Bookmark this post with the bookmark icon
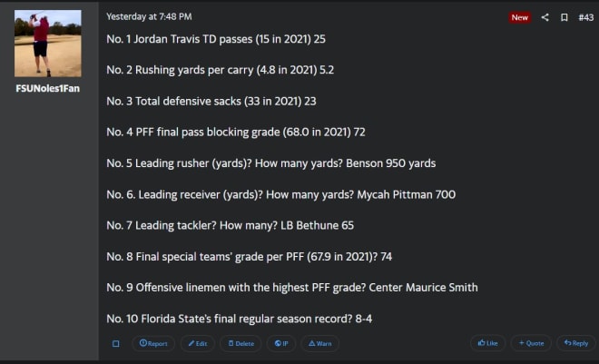 (565, 17)
